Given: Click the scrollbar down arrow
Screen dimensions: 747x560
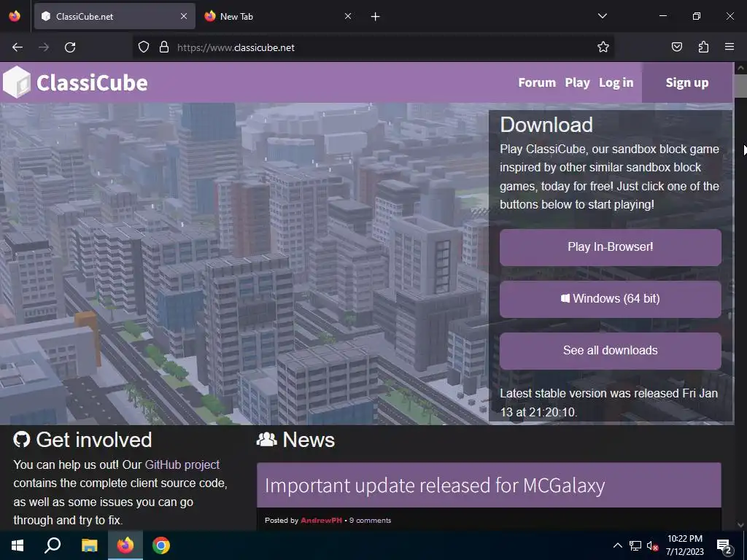Looking at the screenshot, I should click(741, 525).
